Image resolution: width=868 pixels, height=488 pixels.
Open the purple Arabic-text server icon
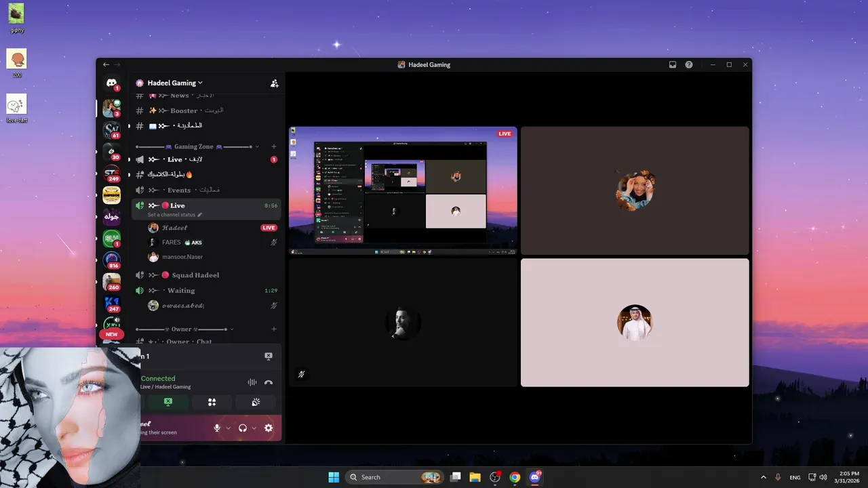pyautogui.click(x=111, y=217)
